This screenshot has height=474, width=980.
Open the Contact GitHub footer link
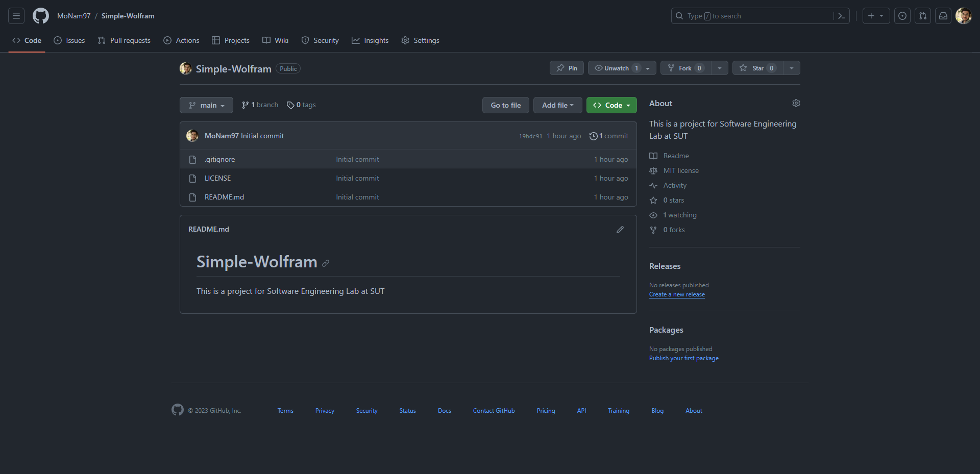click(x=494, y=411)
